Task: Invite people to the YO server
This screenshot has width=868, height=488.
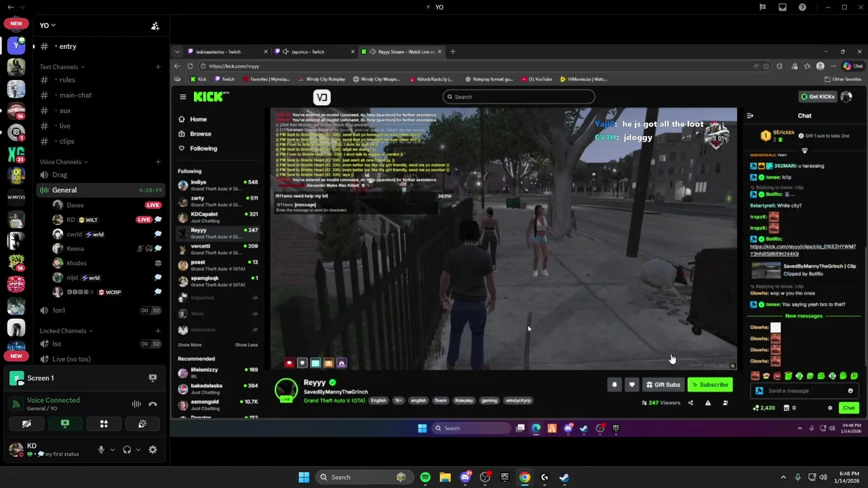Action: click(x=155, y=26)
